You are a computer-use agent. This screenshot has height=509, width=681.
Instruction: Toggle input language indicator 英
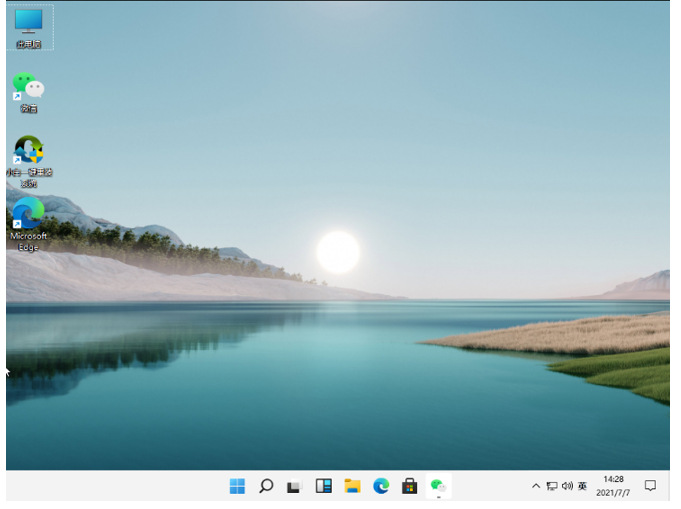(582, 486)
